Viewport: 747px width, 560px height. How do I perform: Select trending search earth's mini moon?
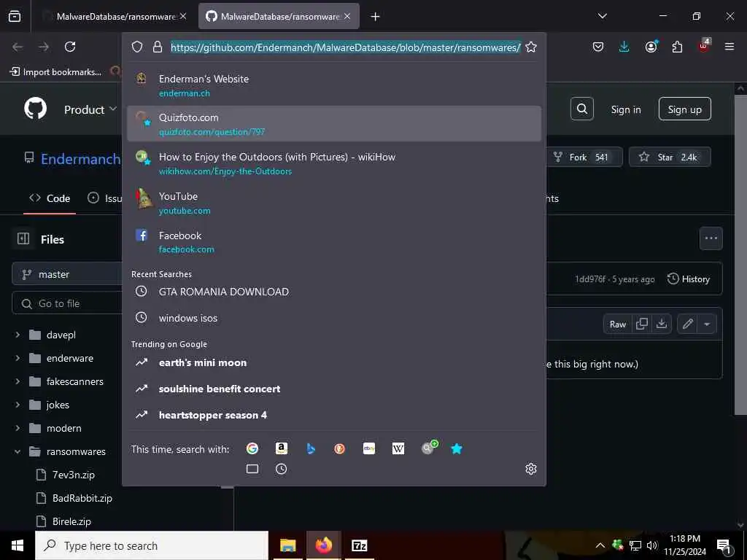tap(334, 362)
